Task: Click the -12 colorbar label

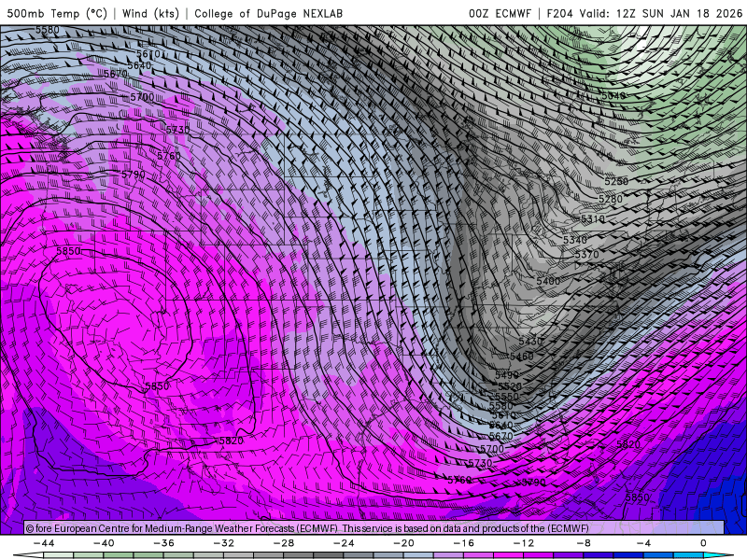Action: [524, 543]
